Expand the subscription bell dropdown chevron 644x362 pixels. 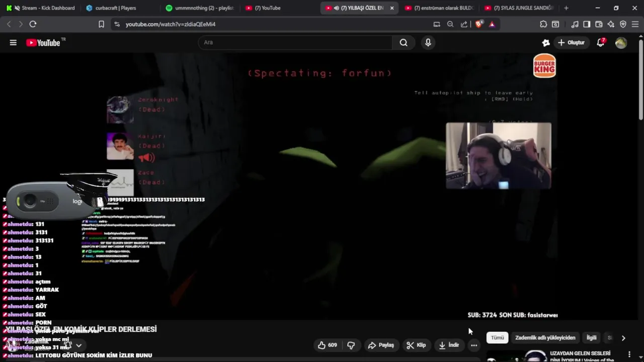(78, 345)
